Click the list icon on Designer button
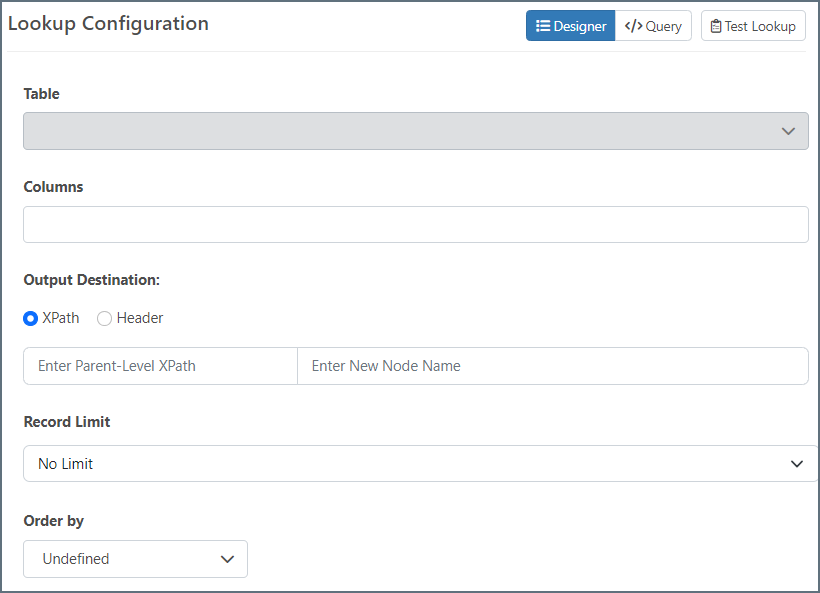The image size is (820, 593). (543, 26)
